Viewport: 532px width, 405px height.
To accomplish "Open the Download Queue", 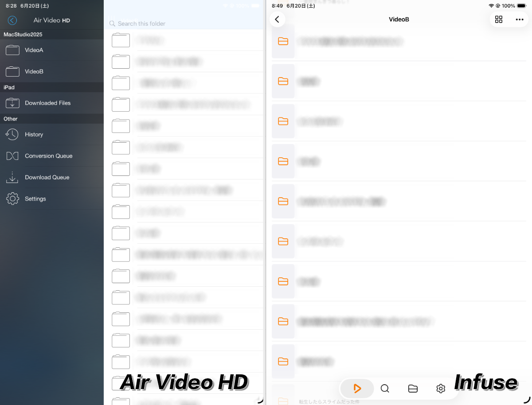I will point(52,177).
